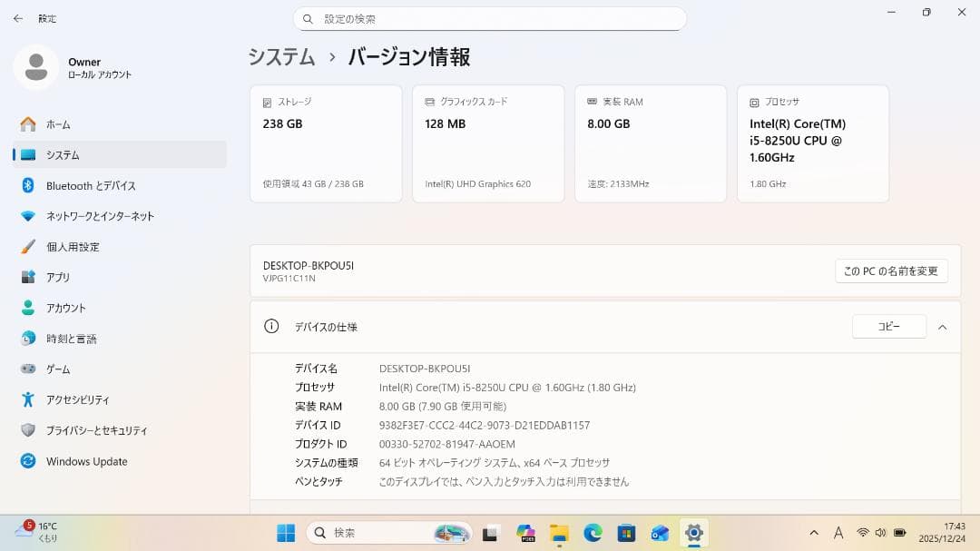Click the 設定の検索 search box
This screenshot has width=980, height=551.
tap(490, 18)
